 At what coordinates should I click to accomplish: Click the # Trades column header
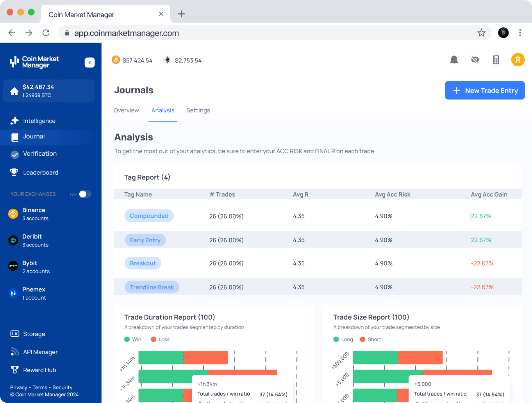[x=222, y=194]
